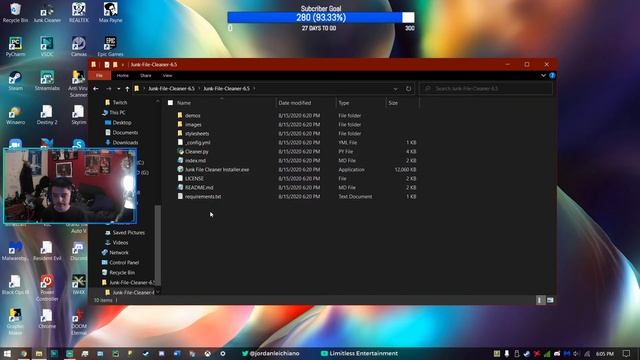
Task: Open Recycle Bin desktop icon
Action: 15,12
